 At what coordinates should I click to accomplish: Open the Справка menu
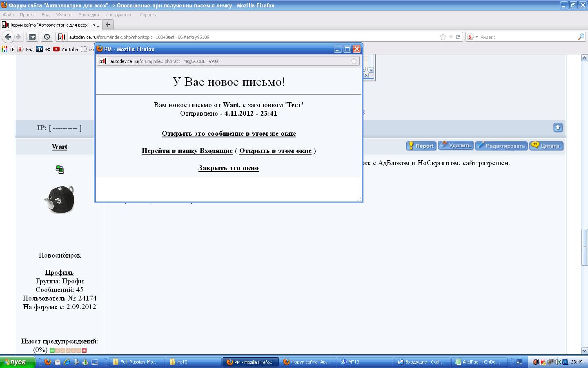pos(148,15)
